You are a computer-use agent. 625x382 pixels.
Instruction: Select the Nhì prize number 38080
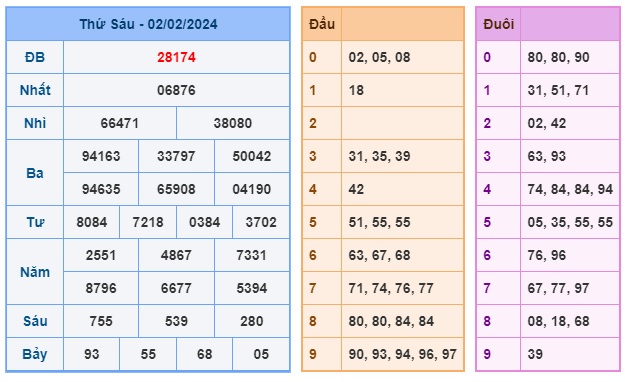233,123
